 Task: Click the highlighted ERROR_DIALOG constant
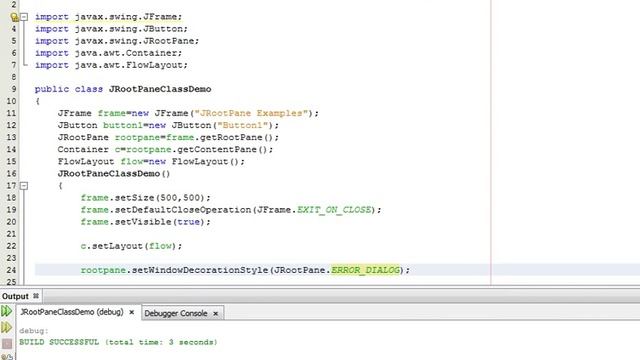point(365,270)
